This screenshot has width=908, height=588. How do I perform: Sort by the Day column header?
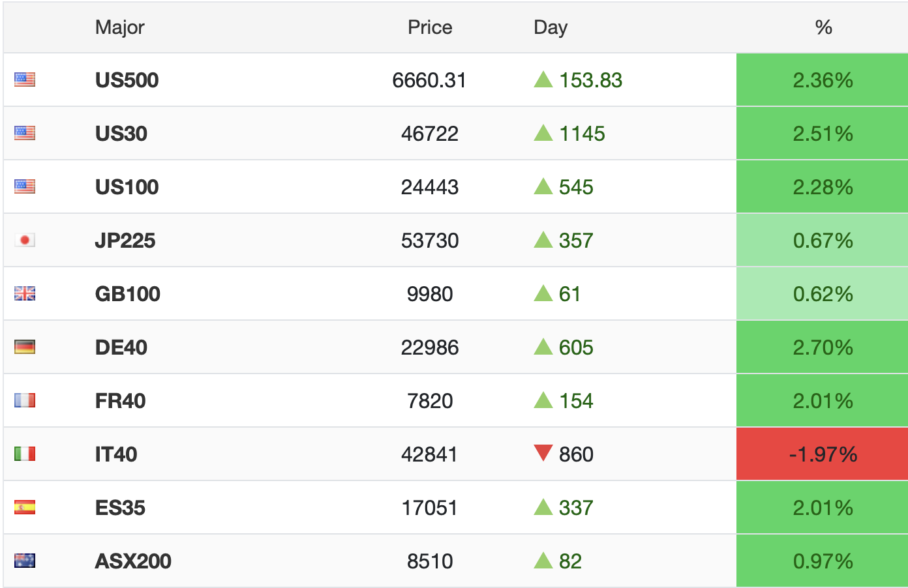[551, 27]
